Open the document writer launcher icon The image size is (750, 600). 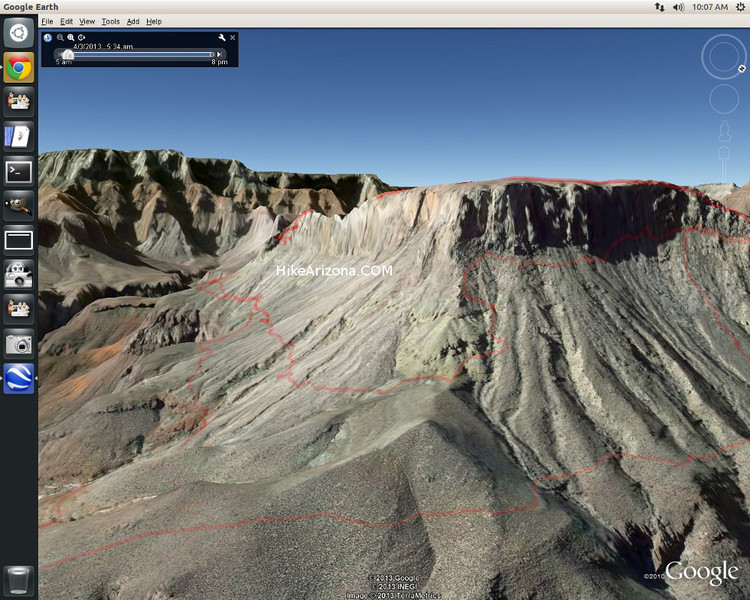tap(19, 136)
